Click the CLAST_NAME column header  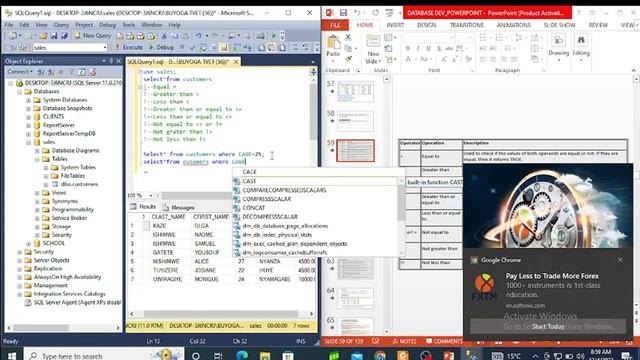(169, 217)
